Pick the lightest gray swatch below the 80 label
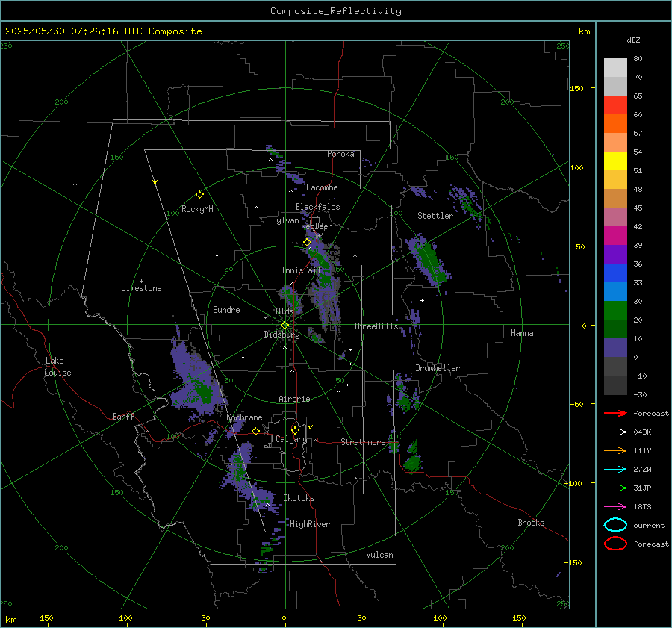The width and height of the screenshot is (672, 628). [615, 68]
